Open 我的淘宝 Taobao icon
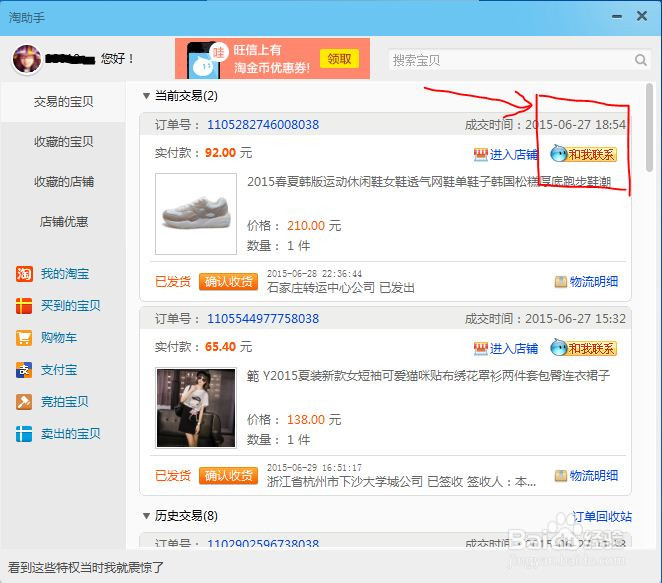662x583 pixels. click(x=24, y=274)
